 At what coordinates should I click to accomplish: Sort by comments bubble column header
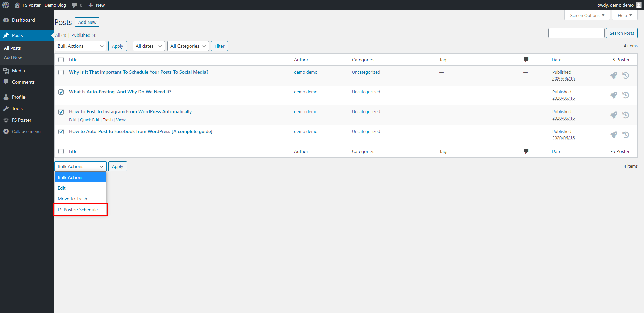pos(526,60)
